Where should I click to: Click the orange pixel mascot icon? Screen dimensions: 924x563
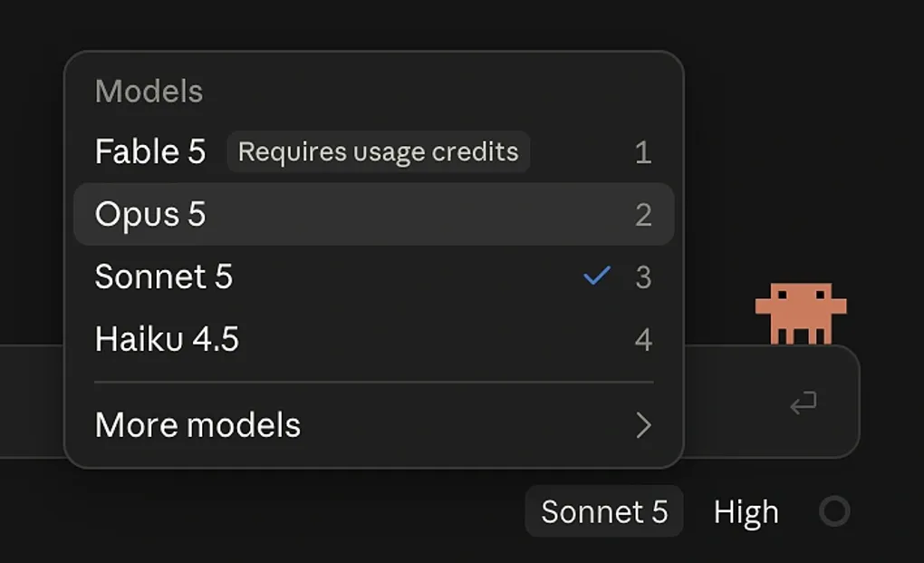[x=801, y=313]
